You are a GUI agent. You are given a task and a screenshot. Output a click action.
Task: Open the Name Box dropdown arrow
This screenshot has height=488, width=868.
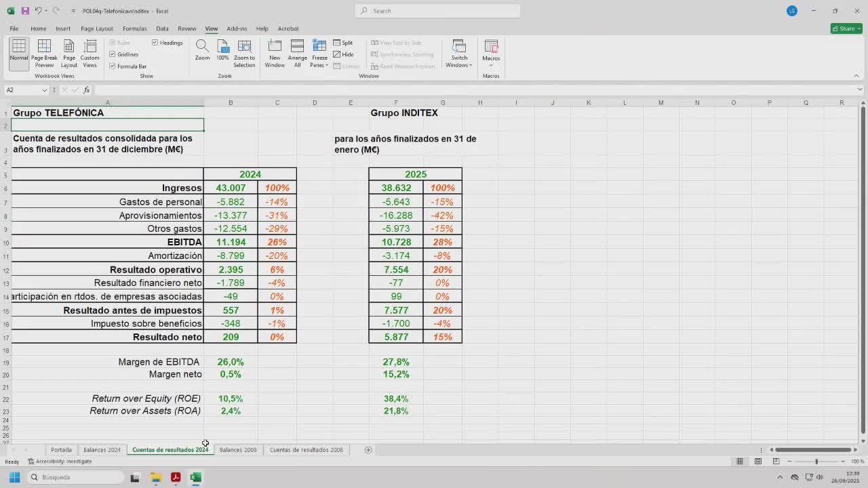click(x=45, y=89)
